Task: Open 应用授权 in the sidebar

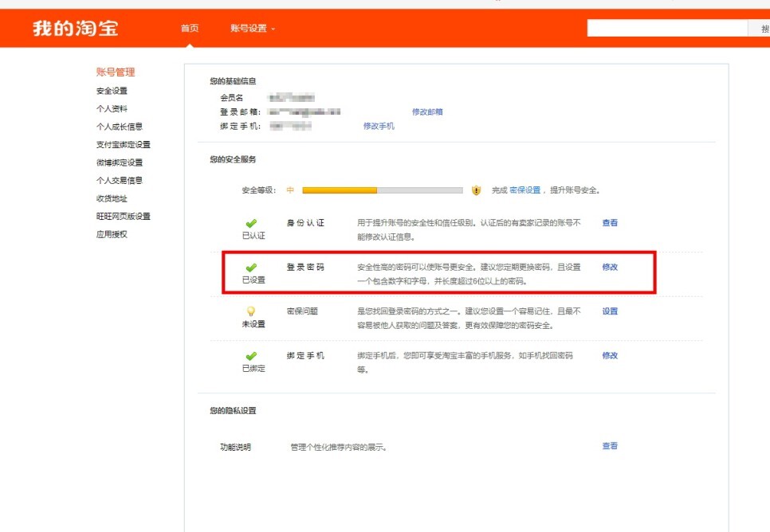Action: tap(112, 234)
